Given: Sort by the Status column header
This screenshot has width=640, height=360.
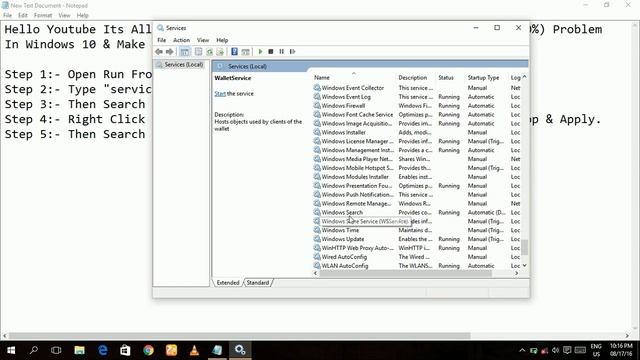Looking at the screenshot, I should coord(446,77).
